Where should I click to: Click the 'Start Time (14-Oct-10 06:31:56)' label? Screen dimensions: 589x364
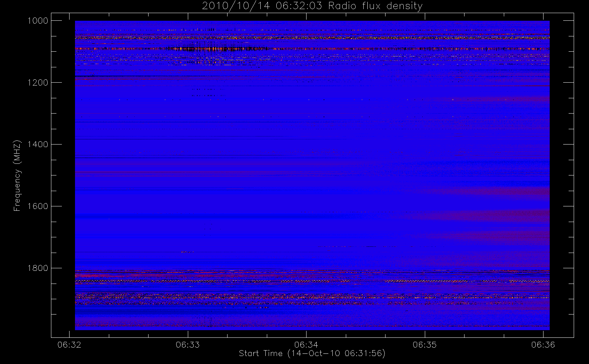pos(312,353)
